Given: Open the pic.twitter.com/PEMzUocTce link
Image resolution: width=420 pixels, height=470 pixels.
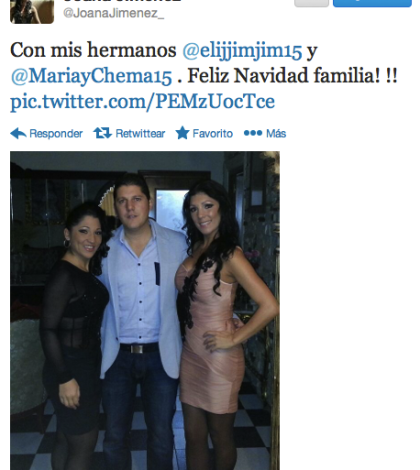Looking at the screenshot, I should tap(143, 101).
